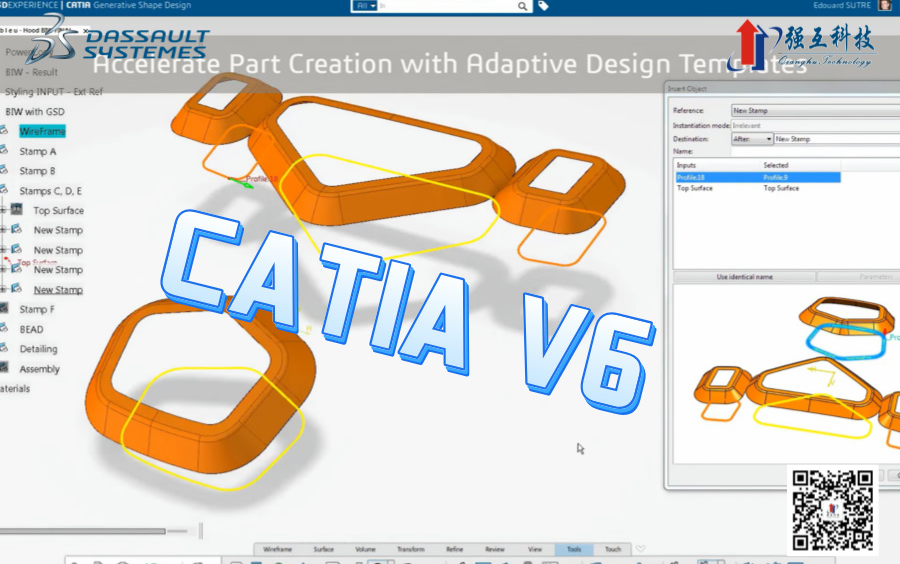Click the Inputs column header
This screenshot has height=564, width=900.
point(717,165)
